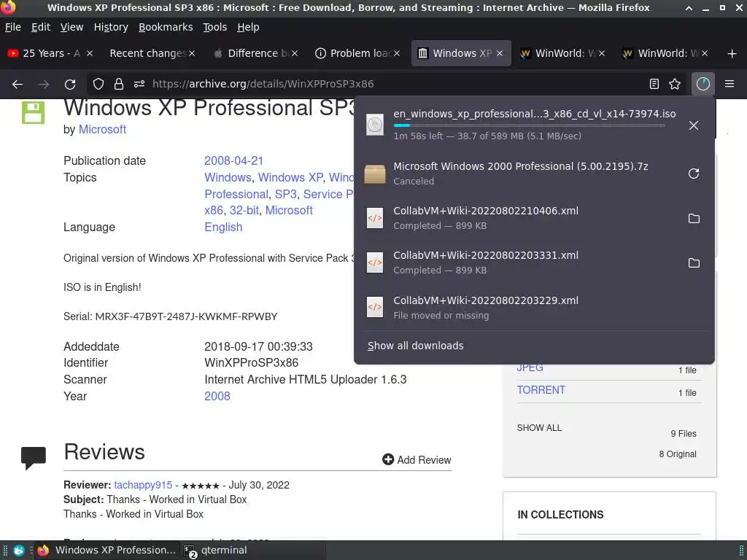Image resolution: width=747 pixels, height=560 pixels.
Task: Open the 2008 year link
Action: [x=217, y=396]
